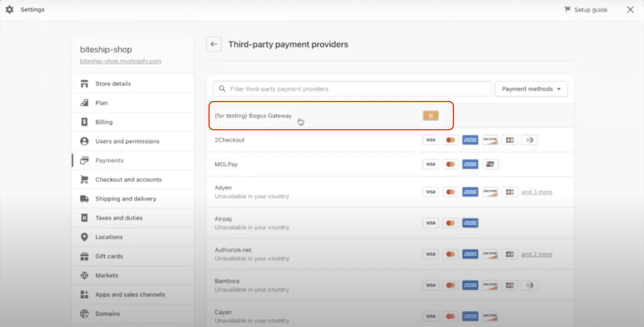
Task: Open the Store details settings page
Action: (133, 84)
